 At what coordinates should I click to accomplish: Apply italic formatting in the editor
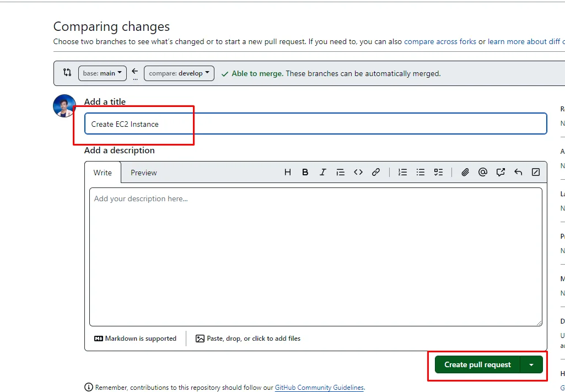(322, 172)
